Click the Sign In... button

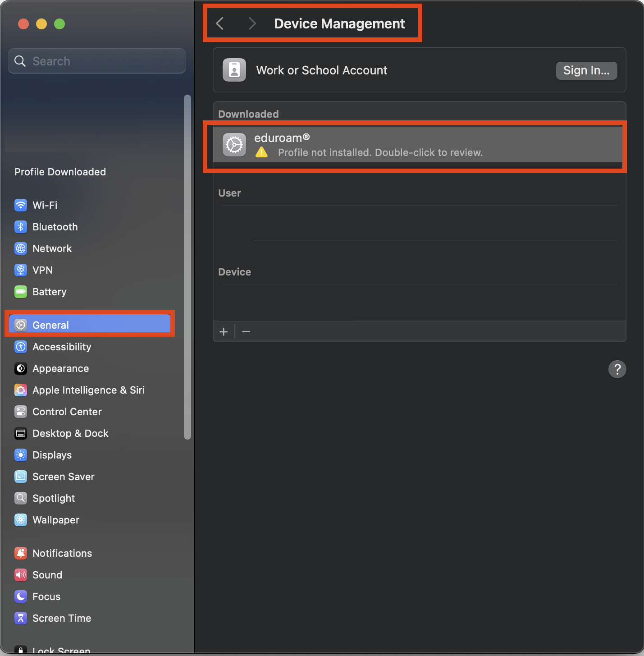[586, 70]
